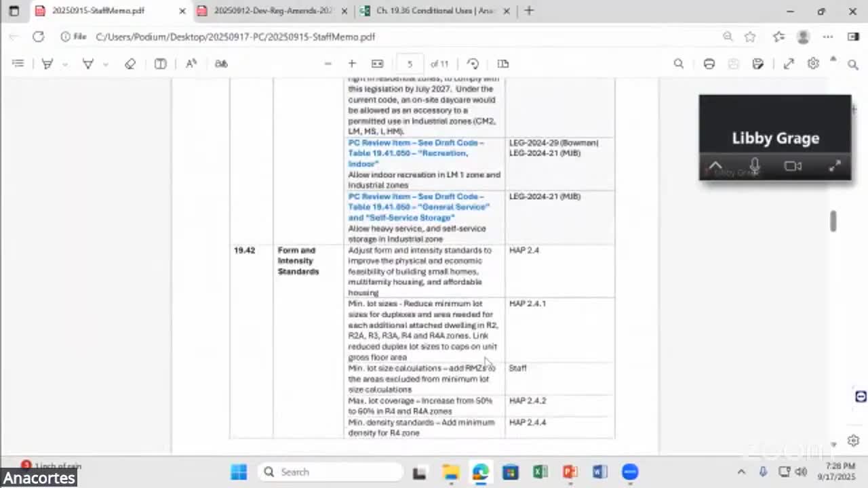868x488 pixels.
Task: Click the Save as icon
Action: click(x=758, y=64)
